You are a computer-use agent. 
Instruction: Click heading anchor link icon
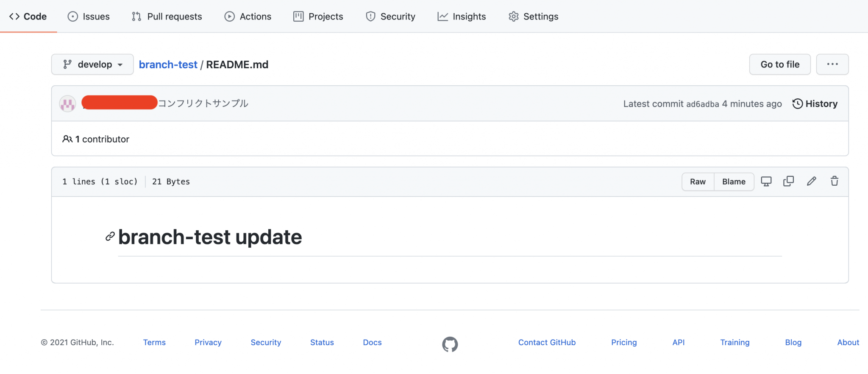tap(110, 237)
